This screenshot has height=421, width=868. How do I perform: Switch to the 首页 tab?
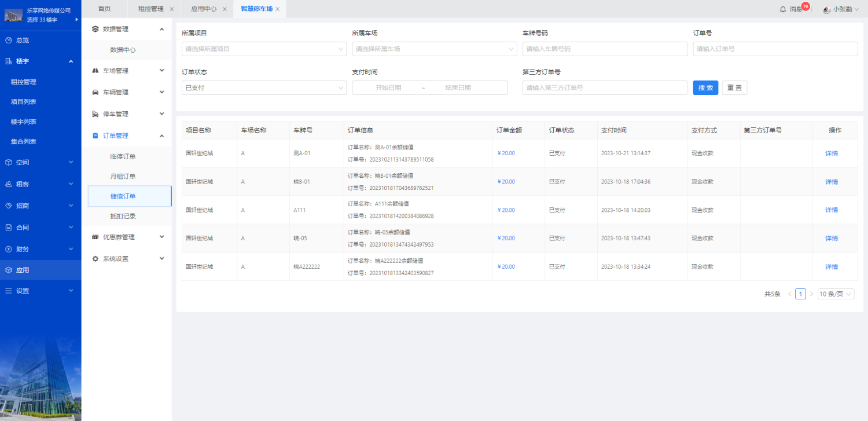point(104,9)
